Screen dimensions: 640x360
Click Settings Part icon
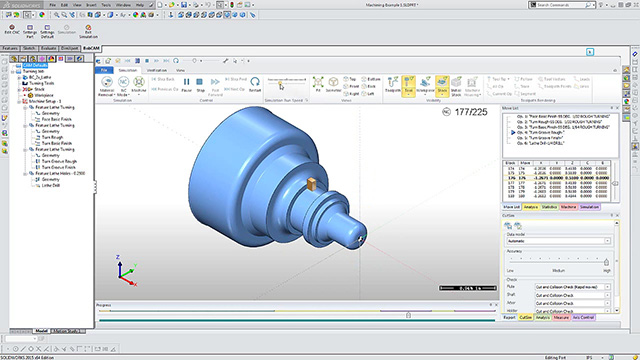(30, 31)
